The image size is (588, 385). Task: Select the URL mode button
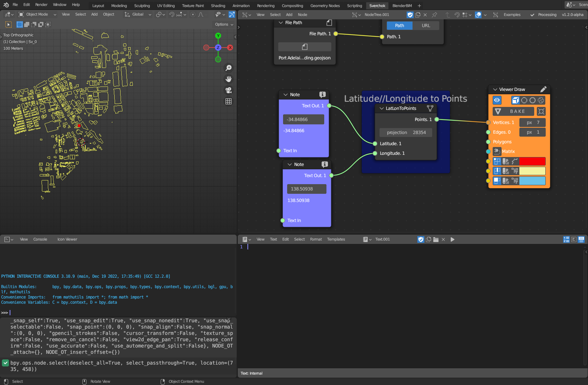click(x=426, y=26)
